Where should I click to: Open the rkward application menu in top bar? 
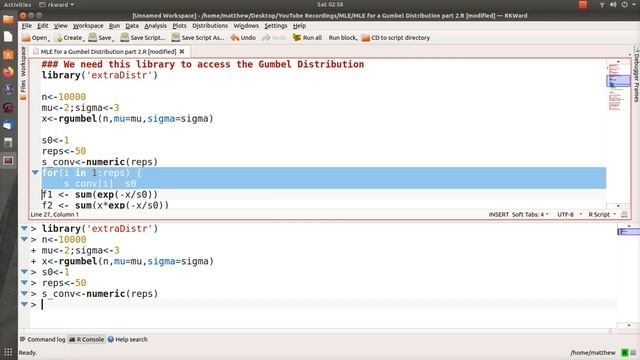[x=57, y=4]
